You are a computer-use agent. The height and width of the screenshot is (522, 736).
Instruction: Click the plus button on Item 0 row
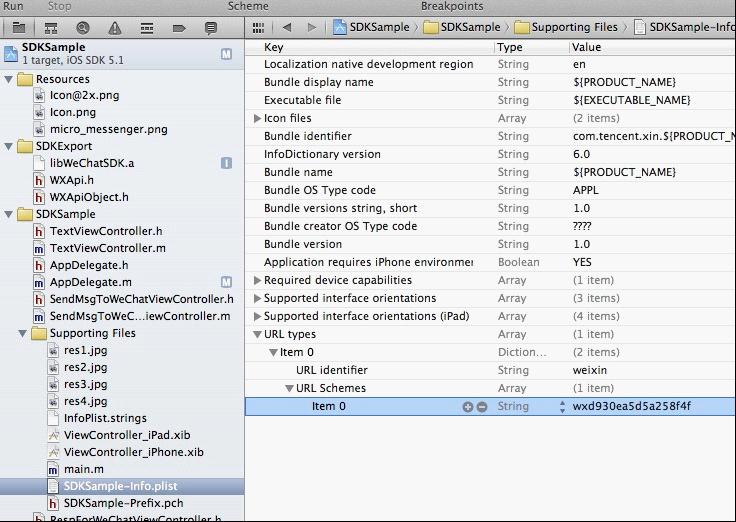[x=467, y=406]
